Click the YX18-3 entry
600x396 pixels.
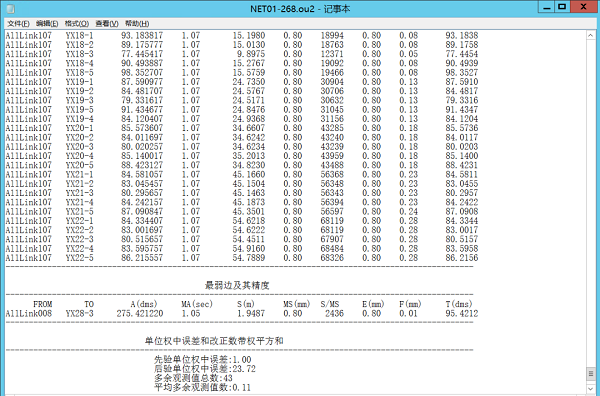(x=80, y=54)
